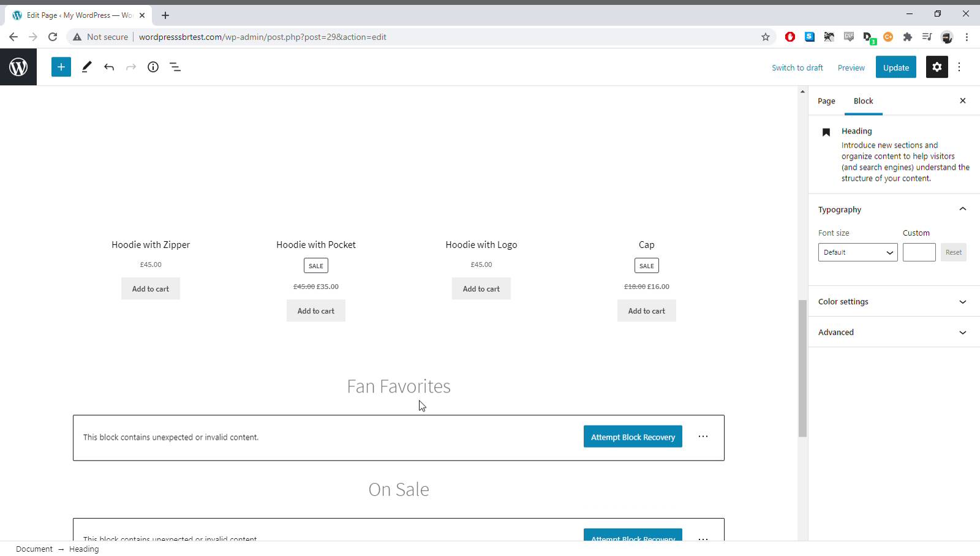Expand the Advanced panel

point(962,332)
